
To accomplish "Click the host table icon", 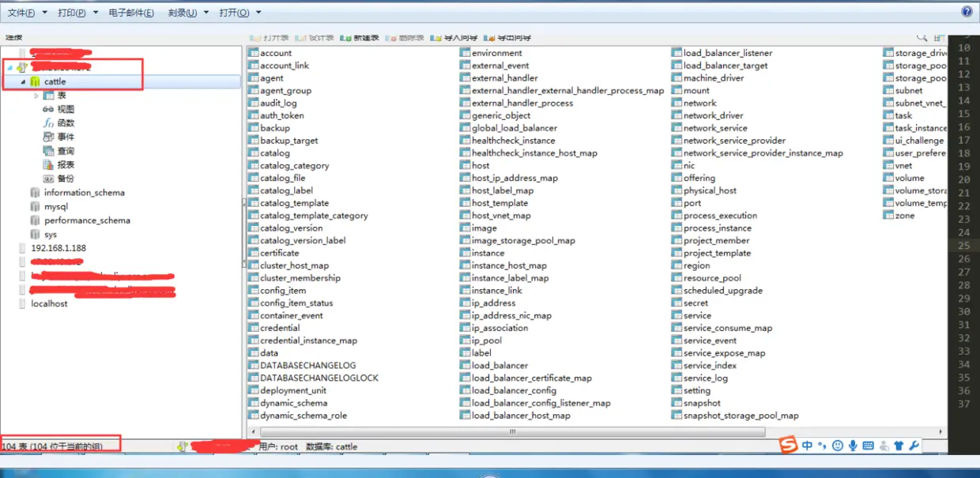I will click(x=465, y=166).
